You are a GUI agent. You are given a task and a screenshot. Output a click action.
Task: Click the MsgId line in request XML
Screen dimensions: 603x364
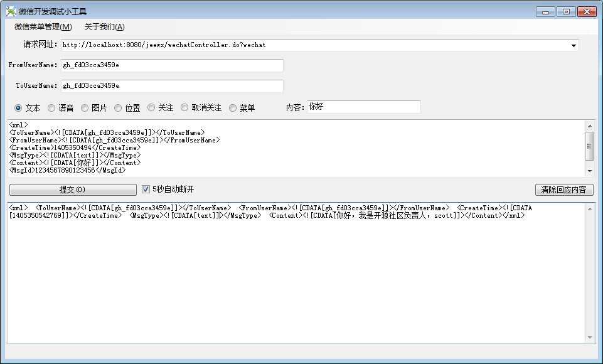coord(67,170)
